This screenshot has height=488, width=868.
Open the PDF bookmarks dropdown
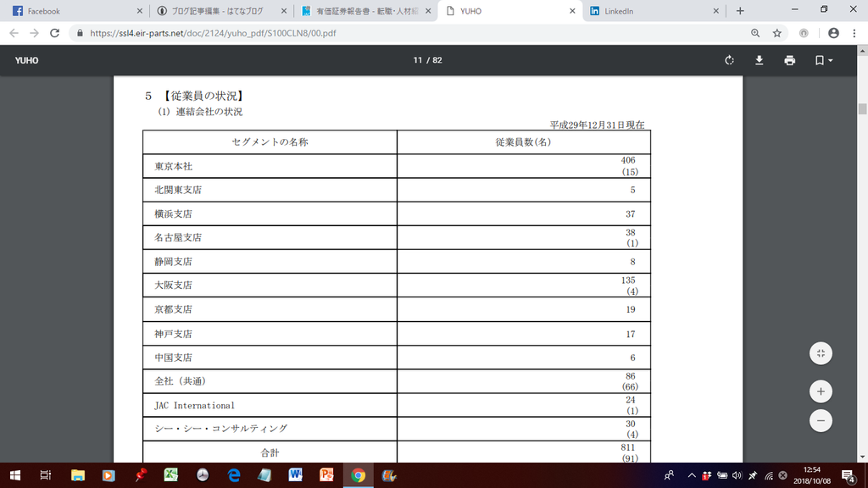point(824,60)
